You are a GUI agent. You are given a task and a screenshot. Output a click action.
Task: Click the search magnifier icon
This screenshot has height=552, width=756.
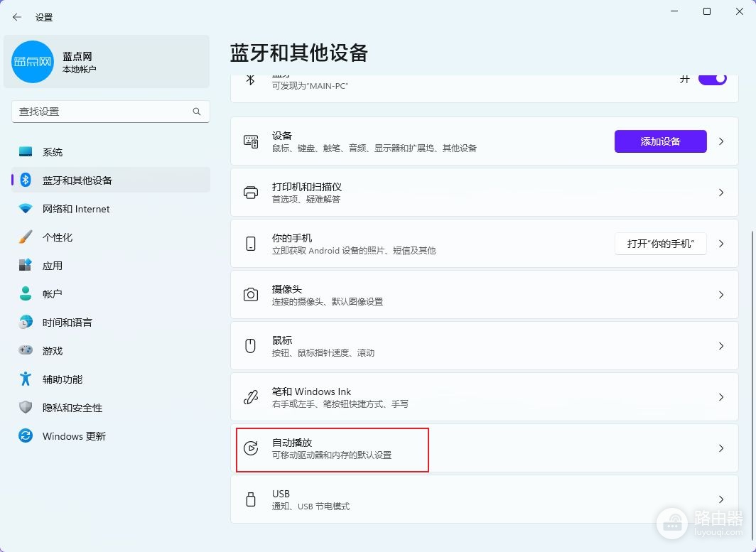[x=197, y=112]
